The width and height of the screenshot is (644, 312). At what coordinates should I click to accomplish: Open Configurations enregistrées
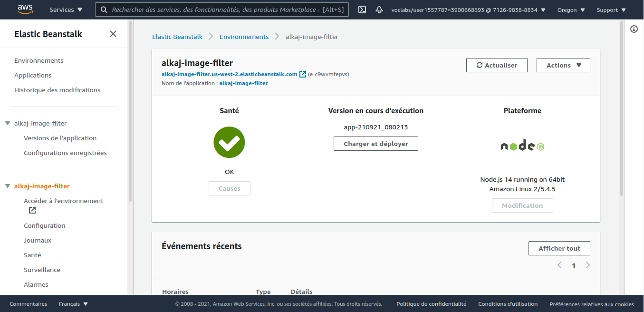[x=65, y=153]
